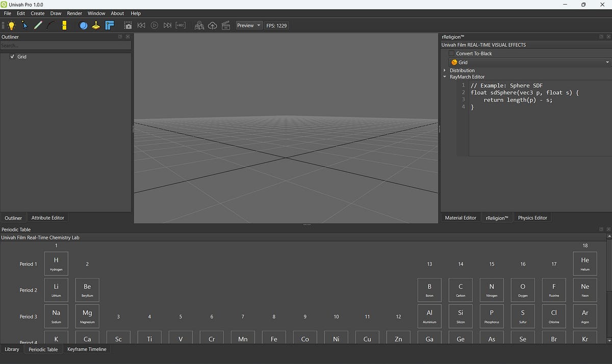Screen dimensions: 612x364
Task: Pick the pencil draw tool
Action: (x=38, y=25)
